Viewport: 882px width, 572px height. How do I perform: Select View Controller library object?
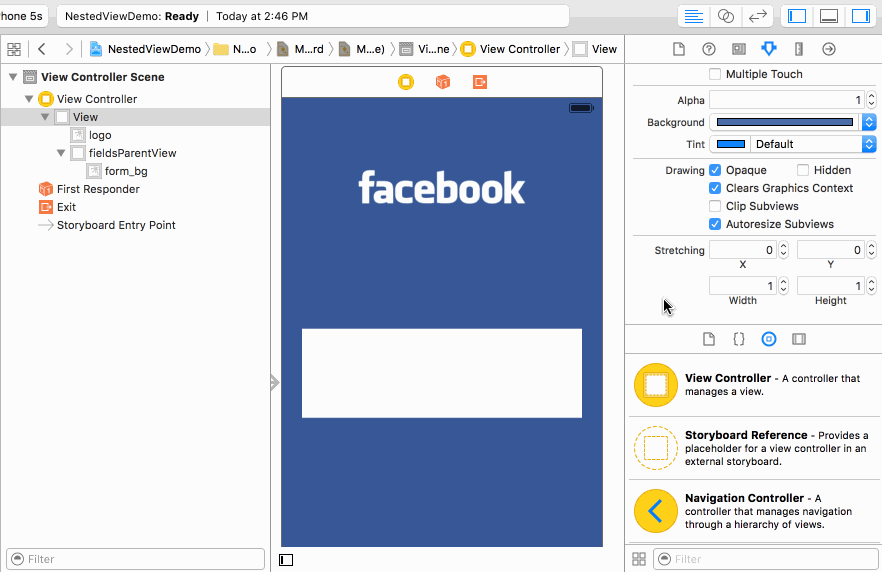click(x=753, y=385)
